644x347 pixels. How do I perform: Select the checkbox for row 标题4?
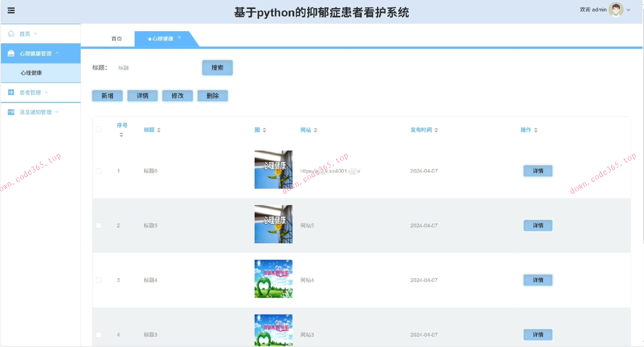(x=99, y=280)
